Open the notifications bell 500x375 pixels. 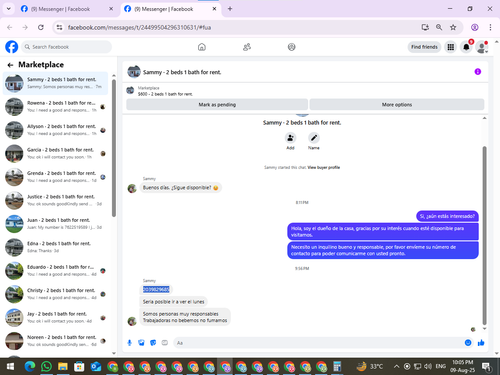(x=466, y=47)
